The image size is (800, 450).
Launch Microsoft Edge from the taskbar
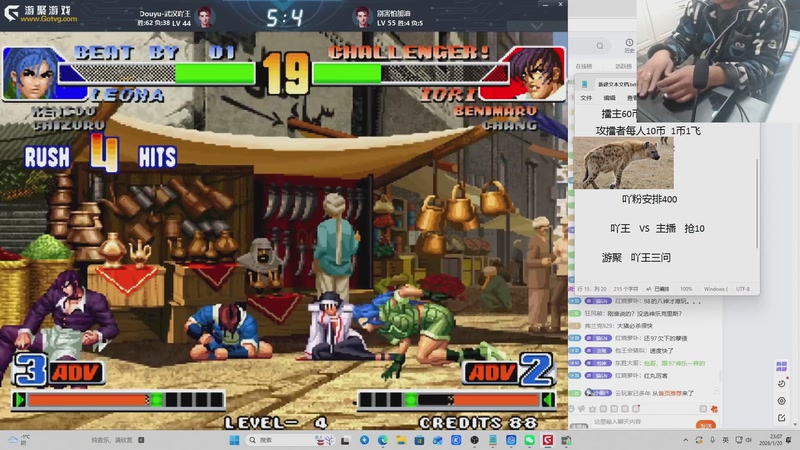pos(383,440)
